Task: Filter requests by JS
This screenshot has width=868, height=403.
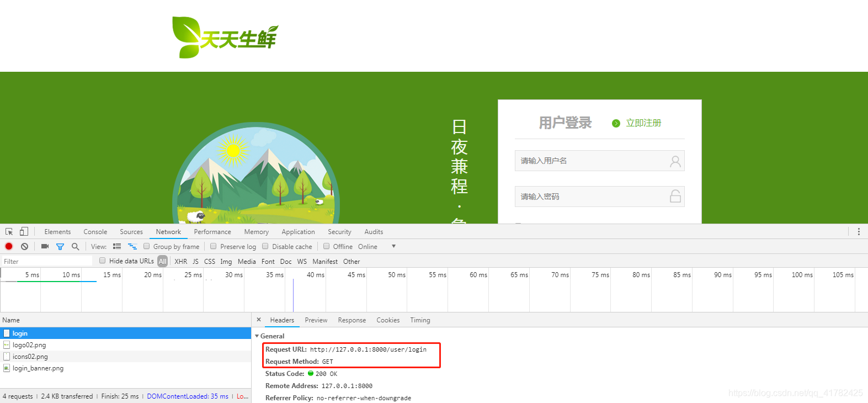Action: tap(195, 262)
